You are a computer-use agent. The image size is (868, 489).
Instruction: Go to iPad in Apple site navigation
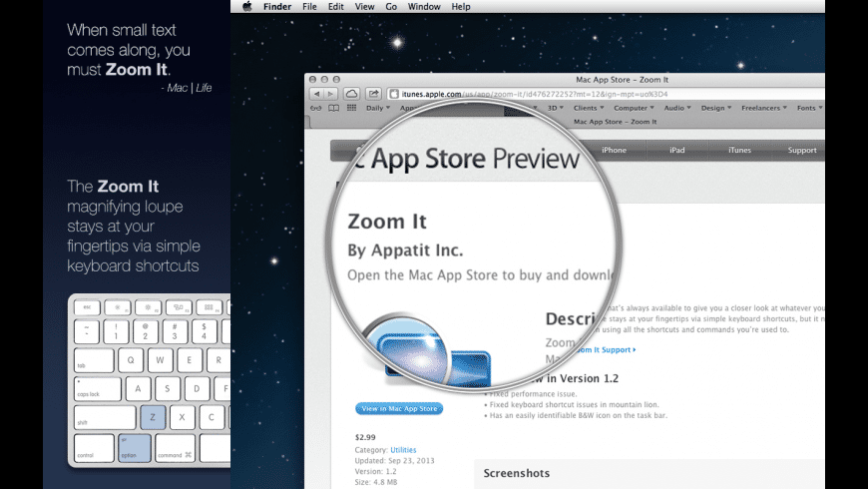pyautogui.click(x=677, y=150)
